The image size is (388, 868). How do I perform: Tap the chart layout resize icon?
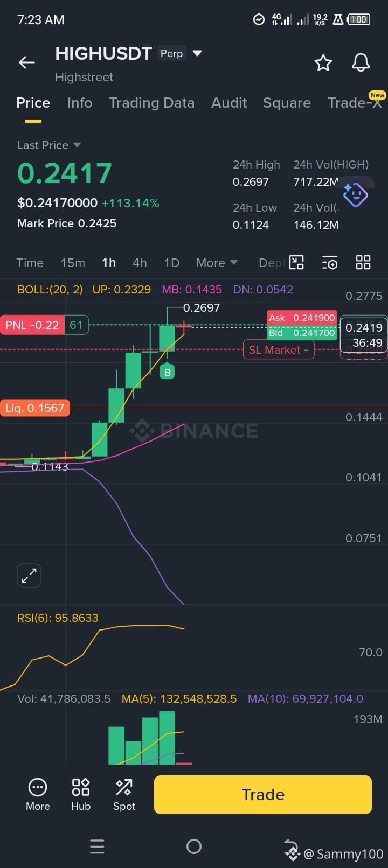click(x=296, y=263)
